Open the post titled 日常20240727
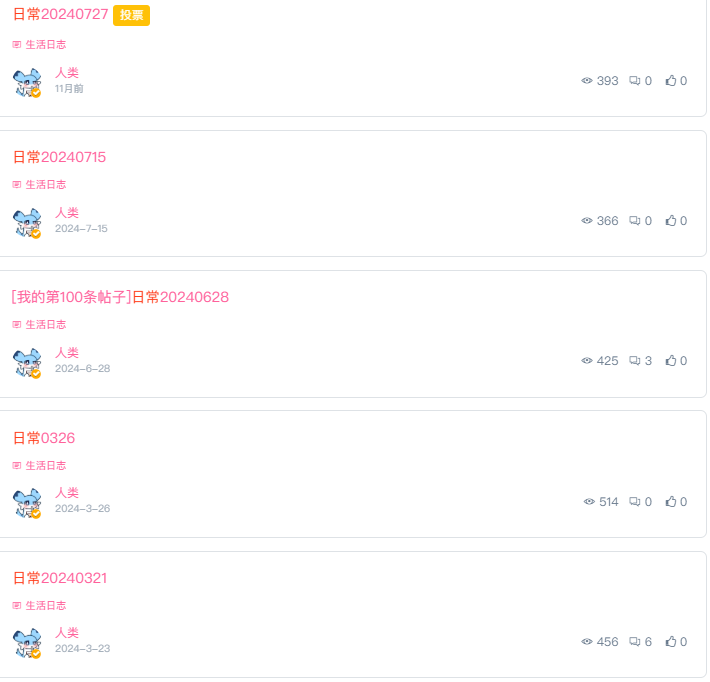 [60, 14]
